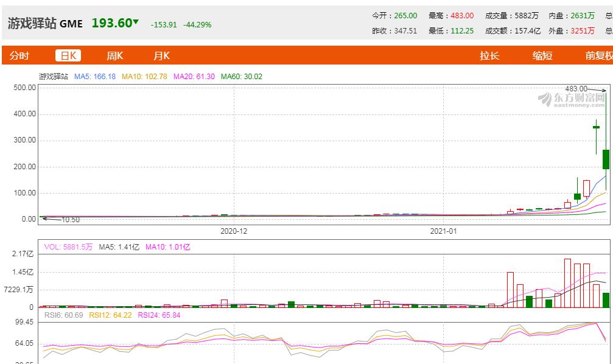Click the green down arrow beside 193.60

point(136,23)
